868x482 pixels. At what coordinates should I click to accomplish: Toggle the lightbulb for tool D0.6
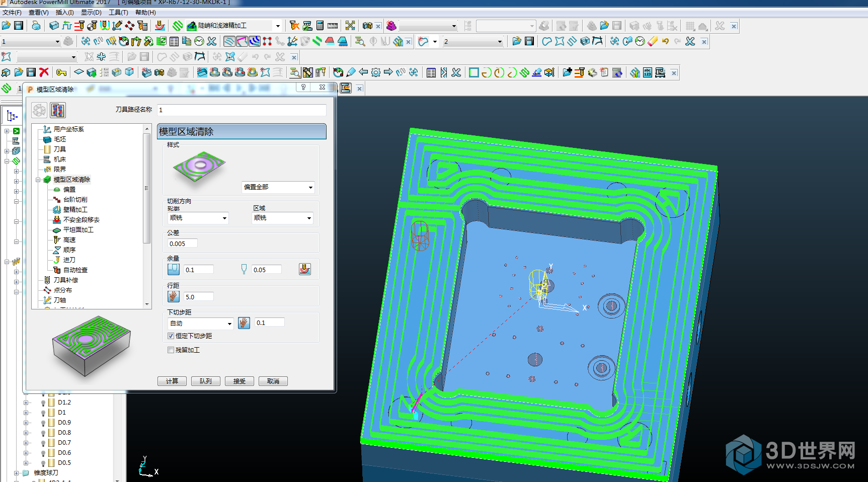[x=43, y=453]
